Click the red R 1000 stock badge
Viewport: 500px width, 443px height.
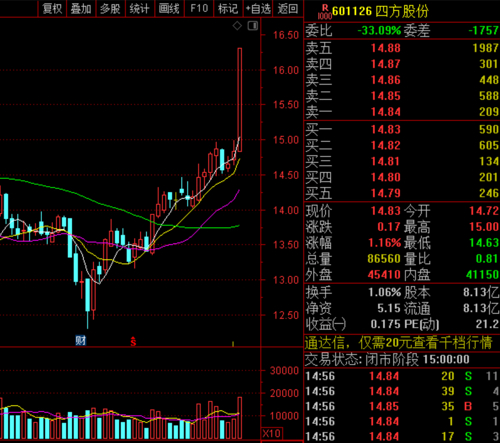(x=325, y=12)
